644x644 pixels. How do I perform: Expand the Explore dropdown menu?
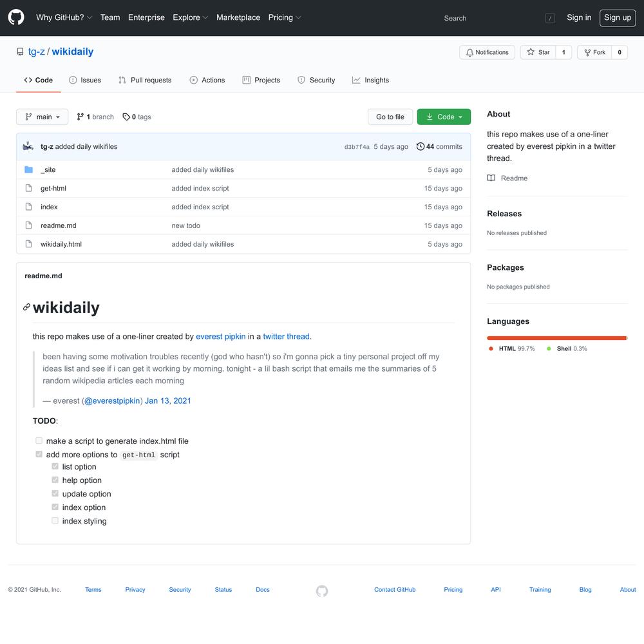(x=191, y=17)
